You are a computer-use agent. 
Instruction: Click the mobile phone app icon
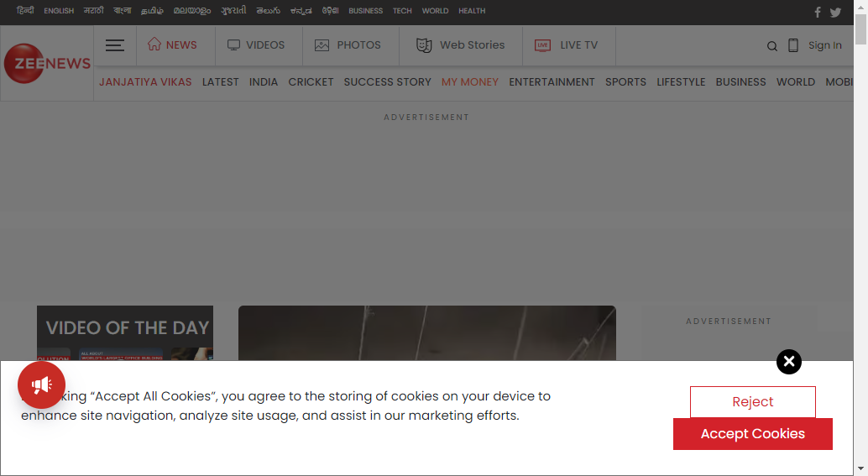[x=793, y=45]
